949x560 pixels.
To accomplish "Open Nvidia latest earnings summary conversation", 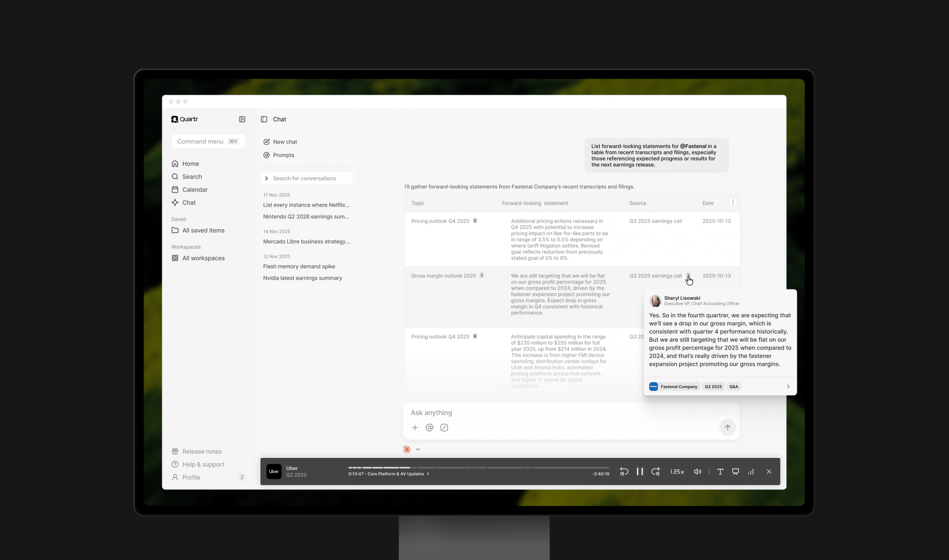I will pos(302,278).
